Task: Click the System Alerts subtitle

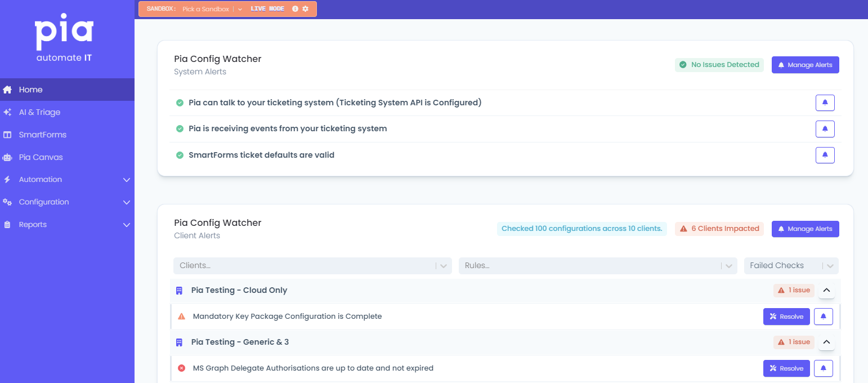Action: (x=200, y=72)
